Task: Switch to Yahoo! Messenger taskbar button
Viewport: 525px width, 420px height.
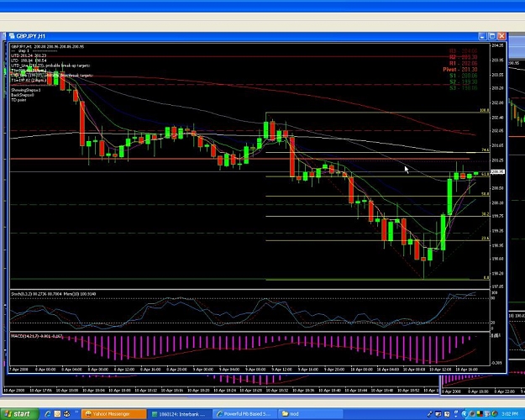Action: point(114,414)
